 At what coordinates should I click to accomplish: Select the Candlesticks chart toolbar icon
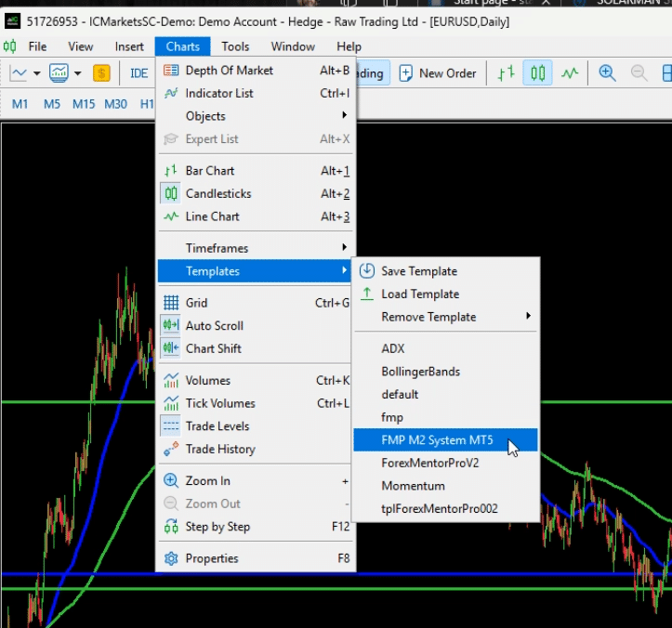coord(537,72)
